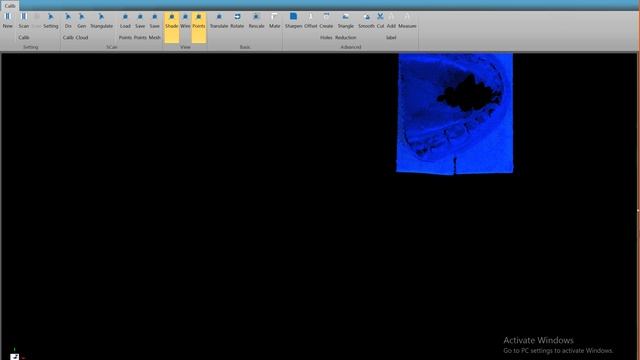Run the Triangle Reduction tool
Screen dimensions: 640x360
(346, 27)
